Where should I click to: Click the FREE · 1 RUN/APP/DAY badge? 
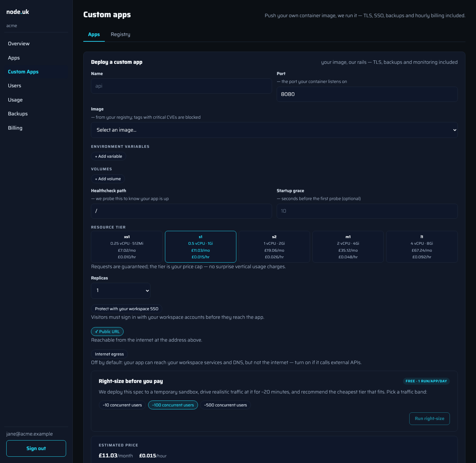pos(426,381)
